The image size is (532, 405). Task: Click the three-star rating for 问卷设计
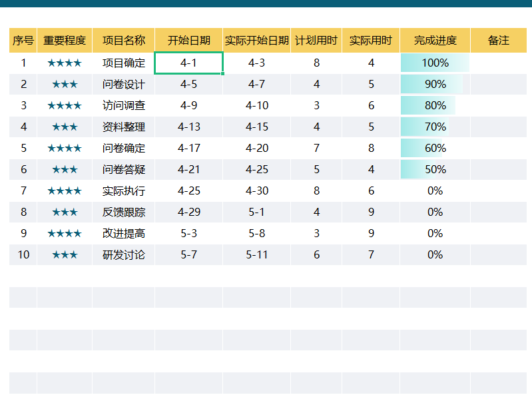(x=65, y=84)
